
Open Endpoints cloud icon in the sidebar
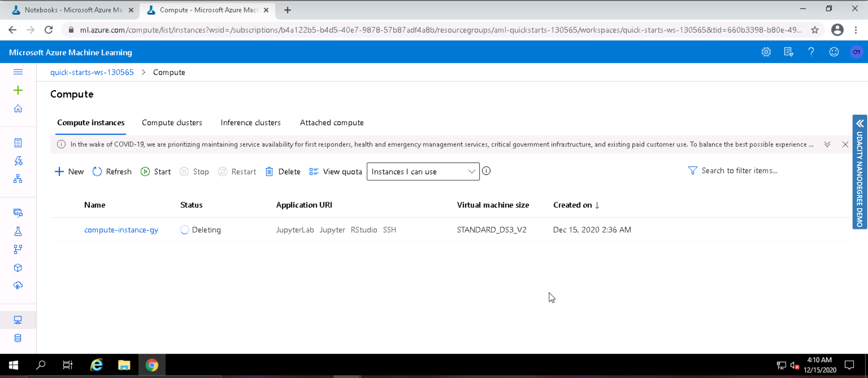(x=18, y=285)
